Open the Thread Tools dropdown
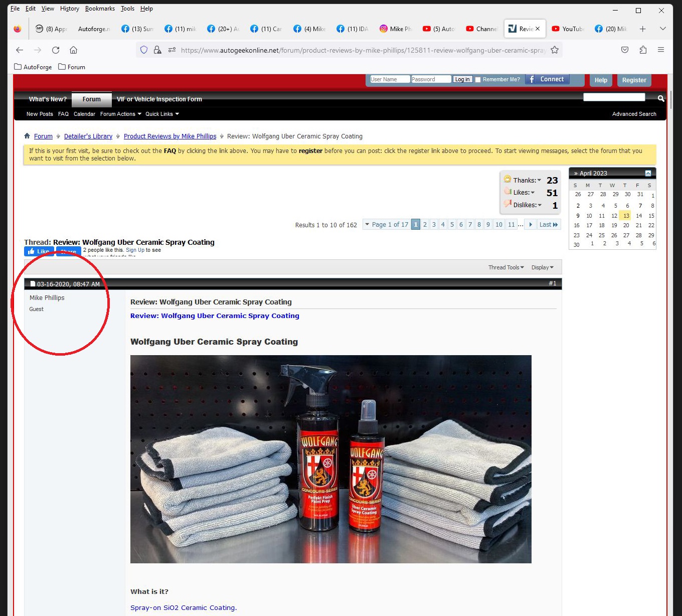The height and width of the screenshot is (616, 682). coord(506,267)
